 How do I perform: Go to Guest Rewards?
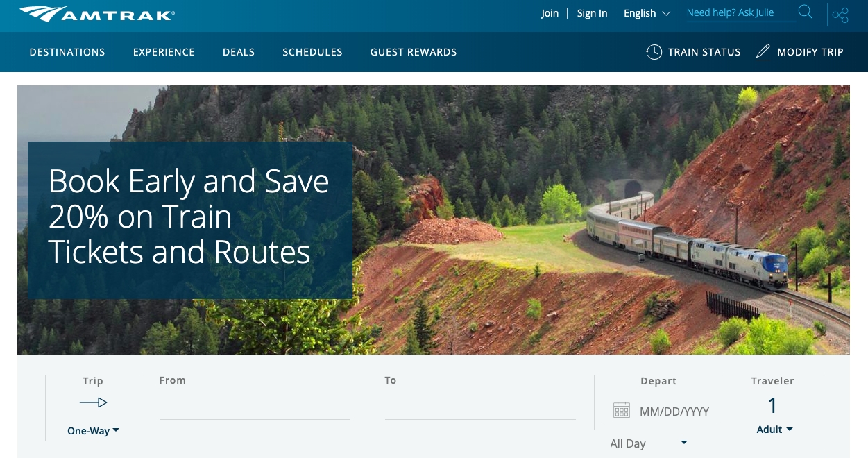tap(414, 52)
